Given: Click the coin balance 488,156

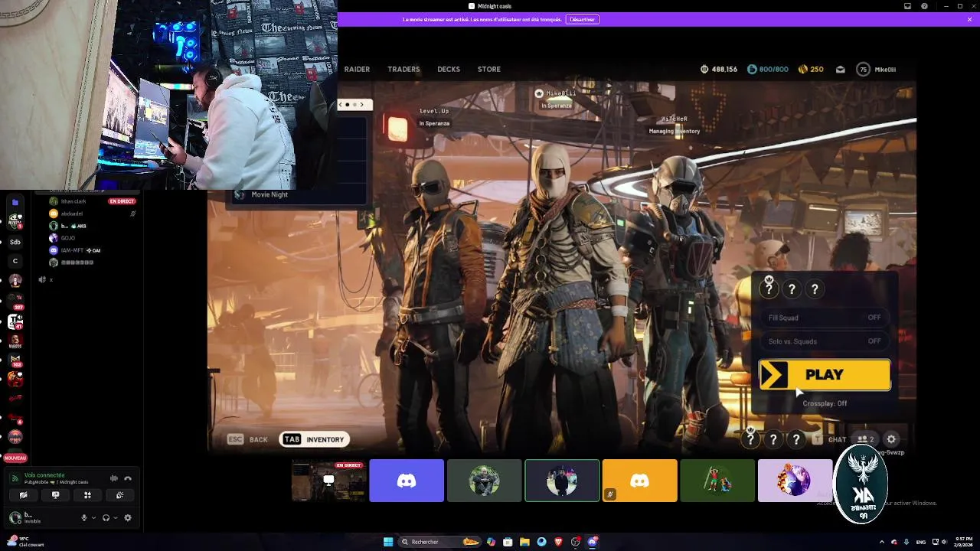Looking at the screenshot, I should [x=719, y=69].
